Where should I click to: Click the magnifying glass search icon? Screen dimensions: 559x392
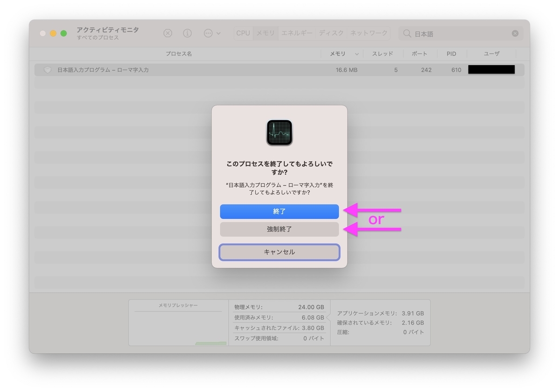click(407, 34)
